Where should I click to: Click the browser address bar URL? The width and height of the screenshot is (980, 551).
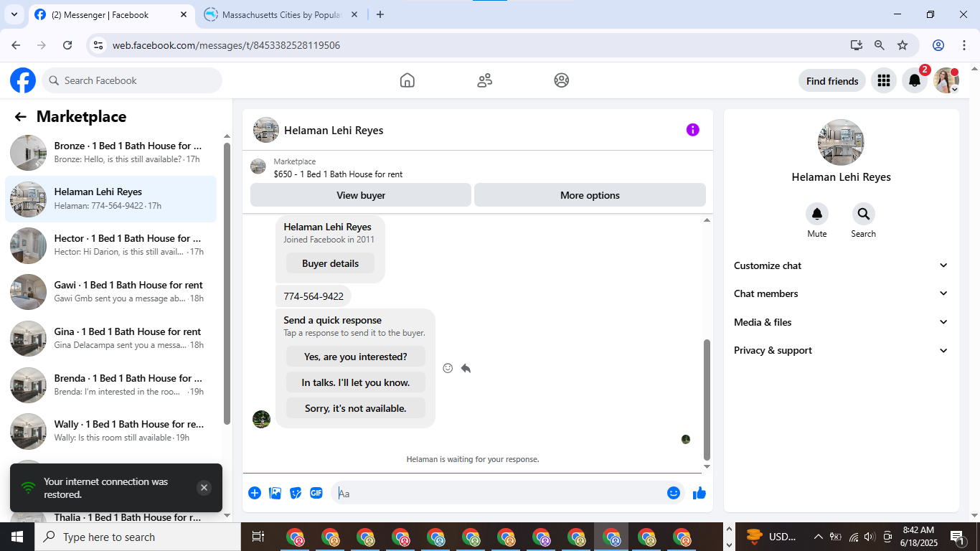point(226,45)
